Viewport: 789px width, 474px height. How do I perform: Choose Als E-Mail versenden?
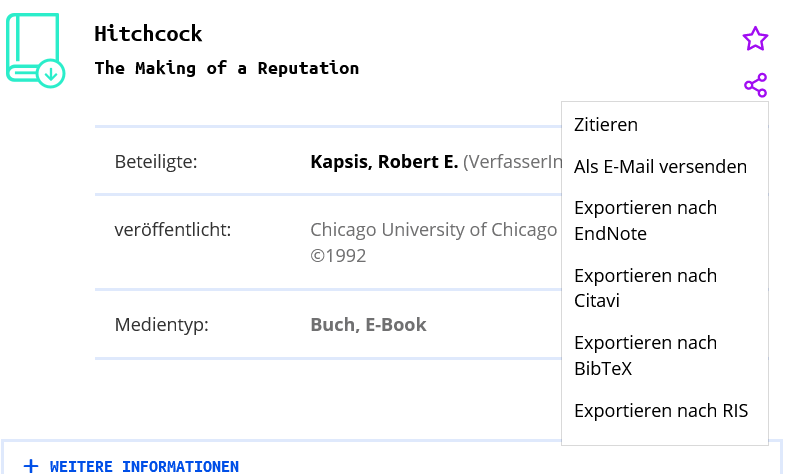tap(660, 167)
